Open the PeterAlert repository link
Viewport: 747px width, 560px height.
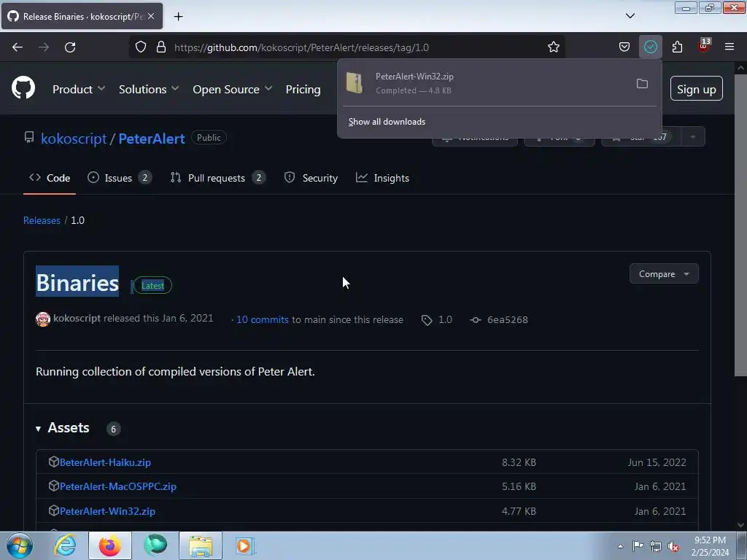pyautogui.click(x=152, y=139)
